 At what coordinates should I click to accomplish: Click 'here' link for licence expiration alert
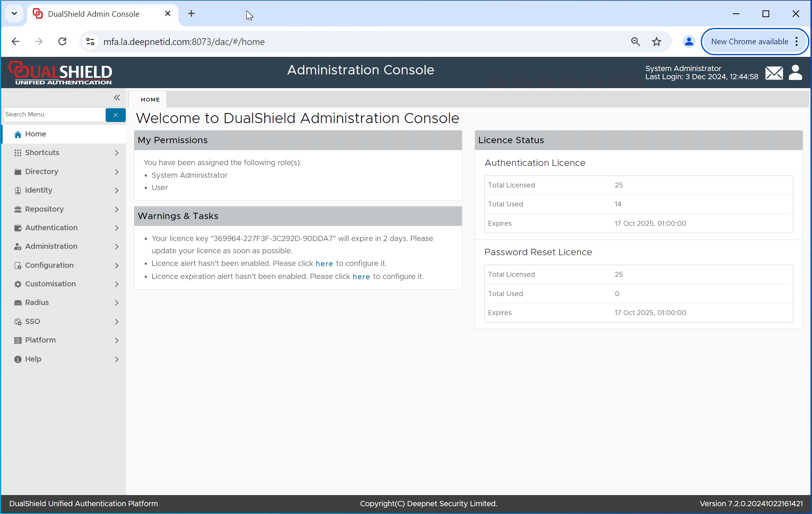[x=361, y=277]
